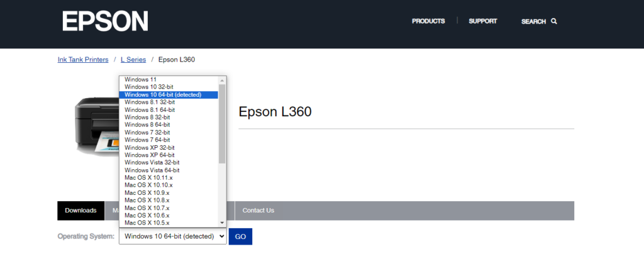Select Windows 8 64-bit option
This screenshot has width=644, height=266.
[169, 125]
